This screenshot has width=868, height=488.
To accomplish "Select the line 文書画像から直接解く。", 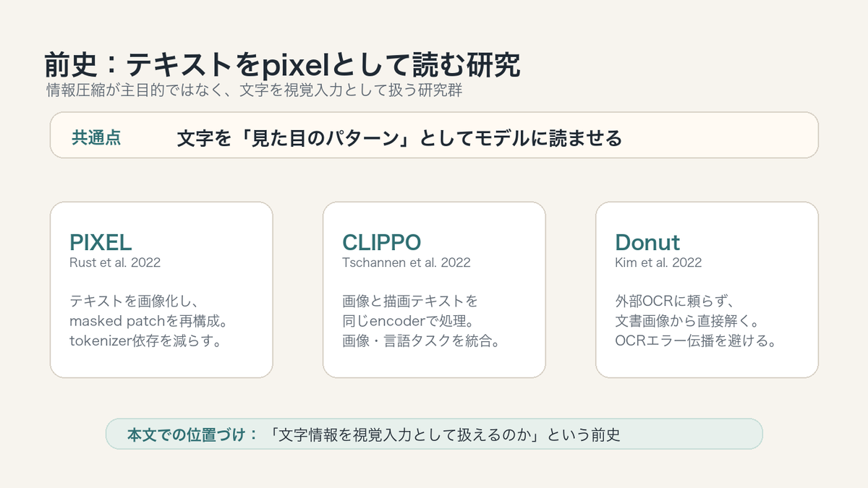I will [x=689, y=320].
